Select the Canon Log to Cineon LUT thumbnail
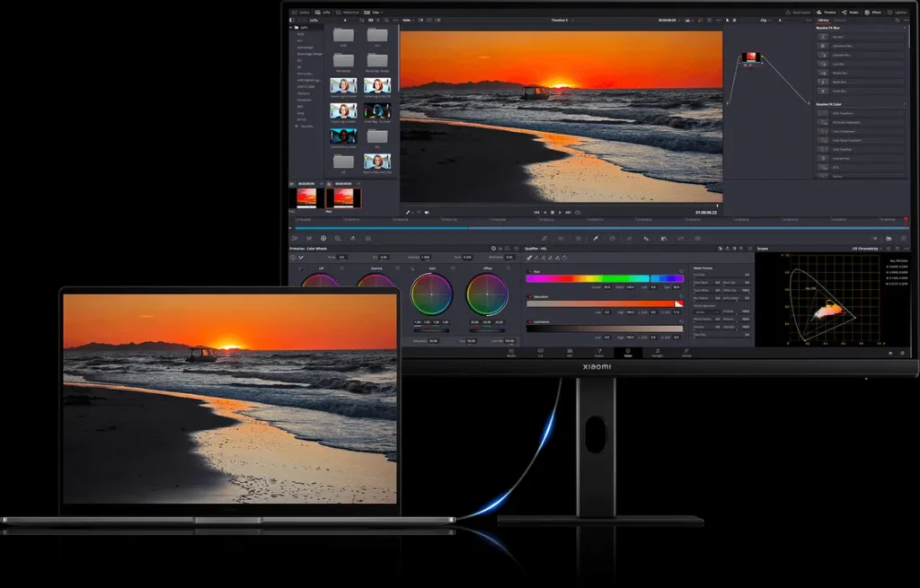Viewport: 920px width, 588px height. [x=343, y=87]
